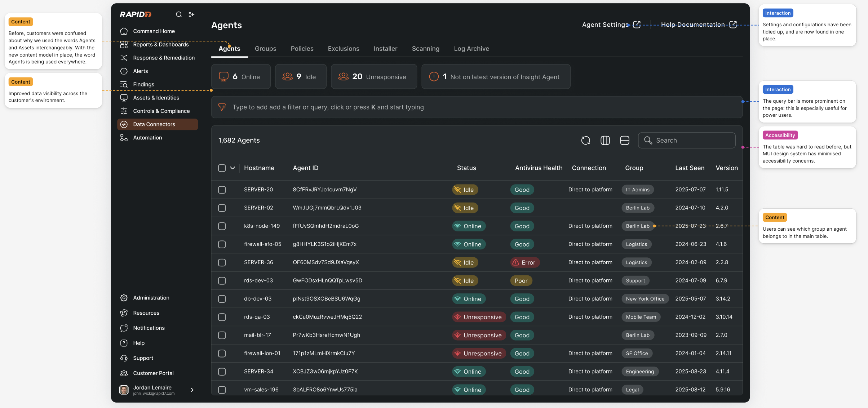Tick the checkbox for SERVER-20 row

click(x=222, y=190)
